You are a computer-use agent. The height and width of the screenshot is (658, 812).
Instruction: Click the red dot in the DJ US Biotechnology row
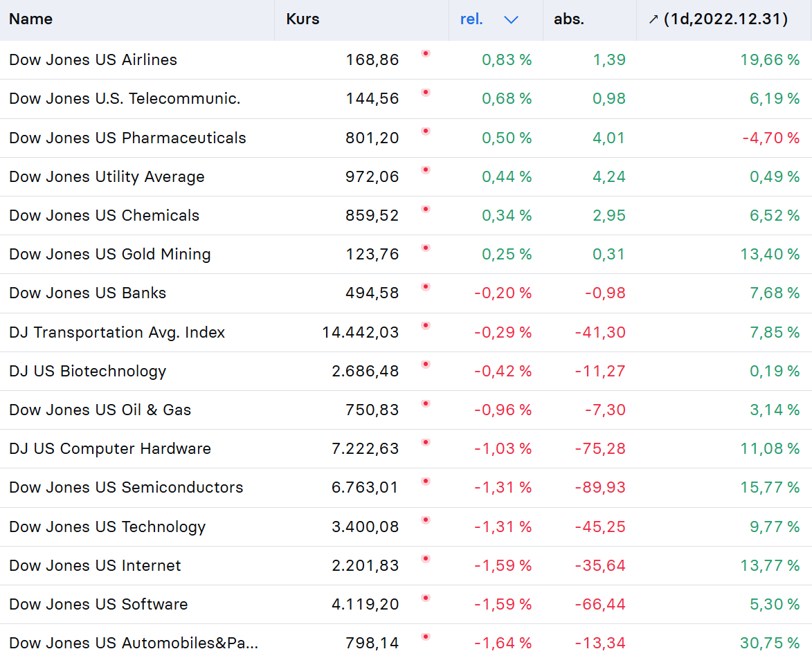click(x=426, y=365)
